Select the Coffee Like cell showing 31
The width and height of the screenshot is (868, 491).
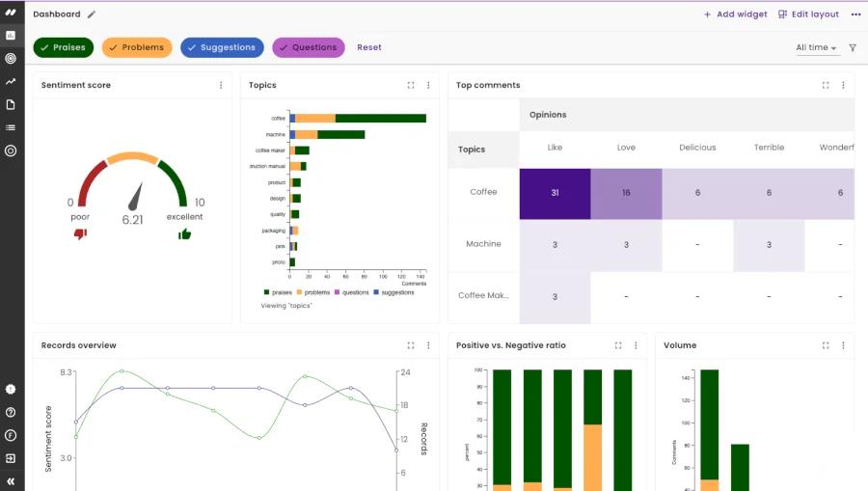555,194
